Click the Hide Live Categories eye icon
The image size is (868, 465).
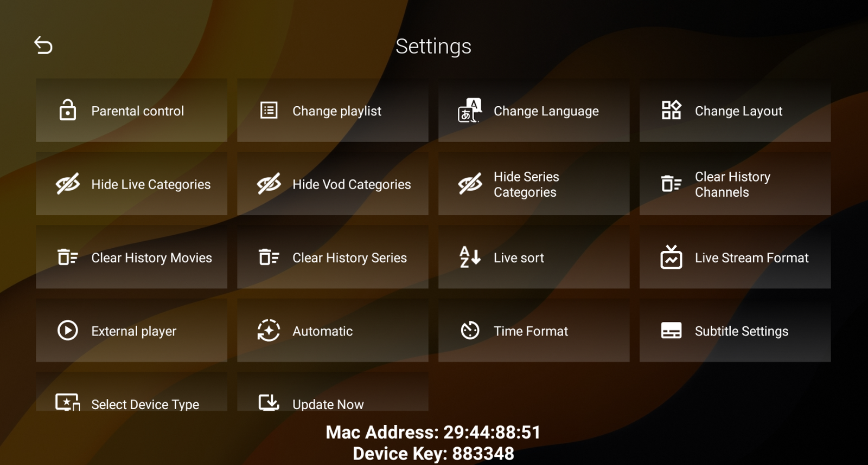click(x=67, y=184)
